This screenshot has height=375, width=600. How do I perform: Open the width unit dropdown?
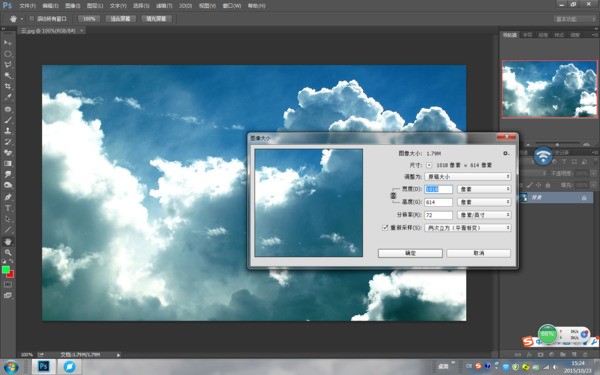tap(484, 189)
